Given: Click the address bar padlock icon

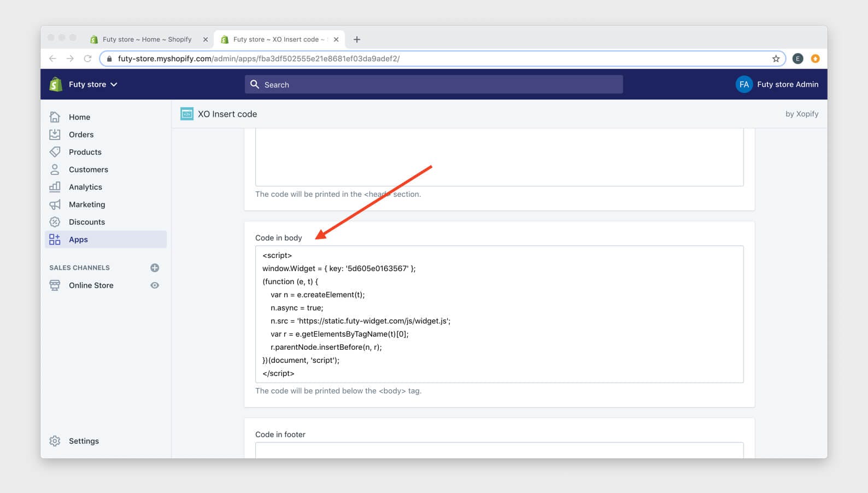Looking at the screenshot, I should point(109,58).
